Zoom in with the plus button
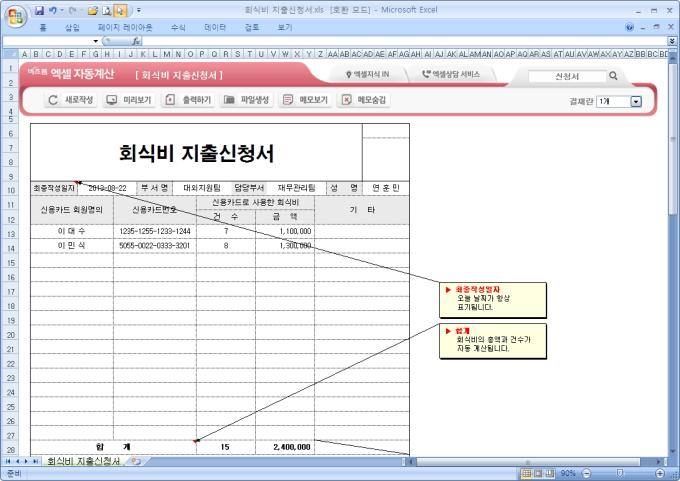Image resolution: width=680 pixels, height=481 pixels. click(660, 473)
